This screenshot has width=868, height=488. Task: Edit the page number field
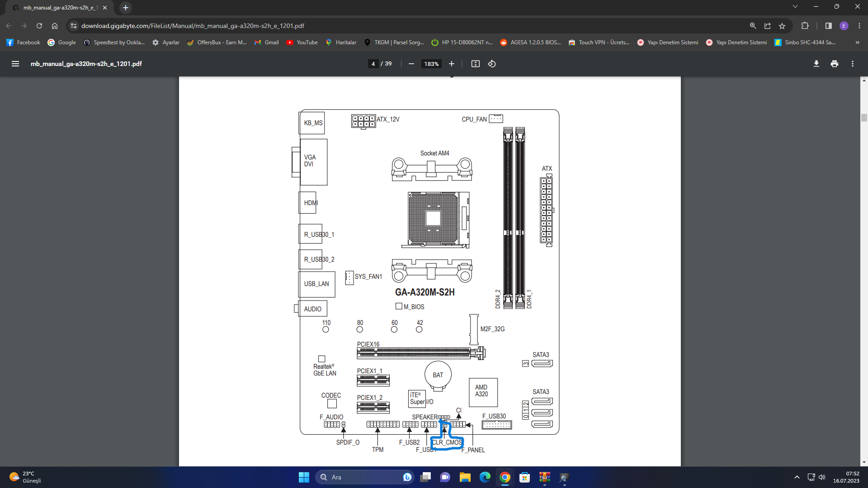pos(373,64)
